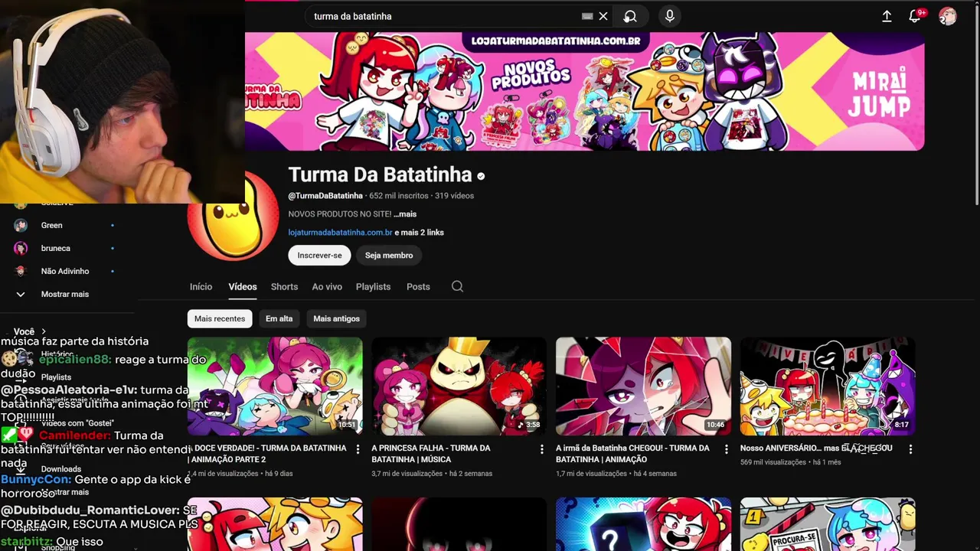Open the Não Adivinho subscription in sidebar
This screenshot has width=980, height=551.
65,271
